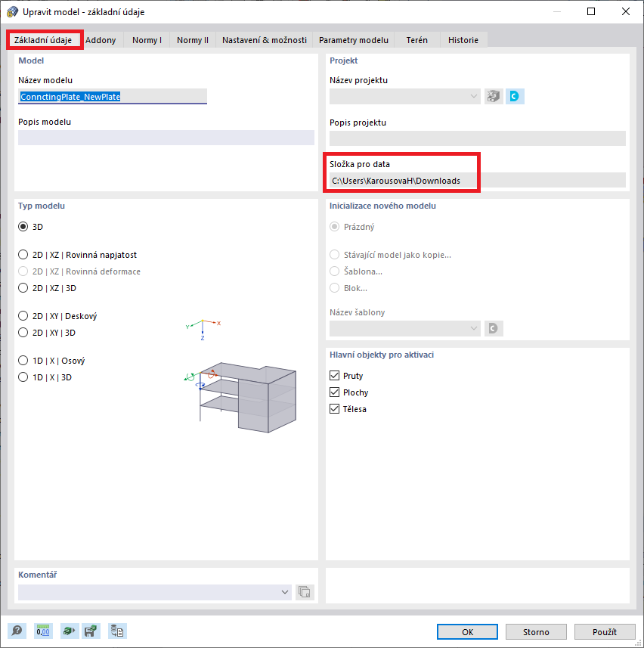Screen dimensions: 644x648
Task: Open the Normy II tab
Action: (x=193, y=40)
